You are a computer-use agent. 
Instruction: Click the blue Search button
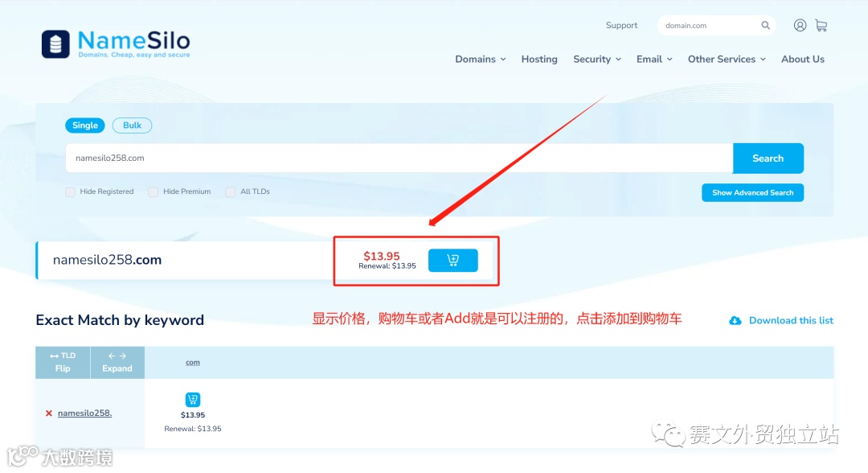pos(768,158)
